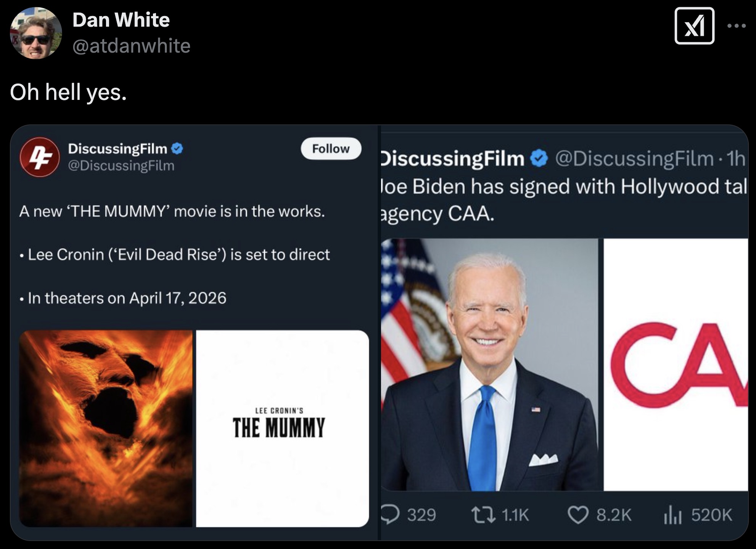Click the repost icon showing 1.1K
The width and height of the screenshot is (756, 549).
pos(483,515)
